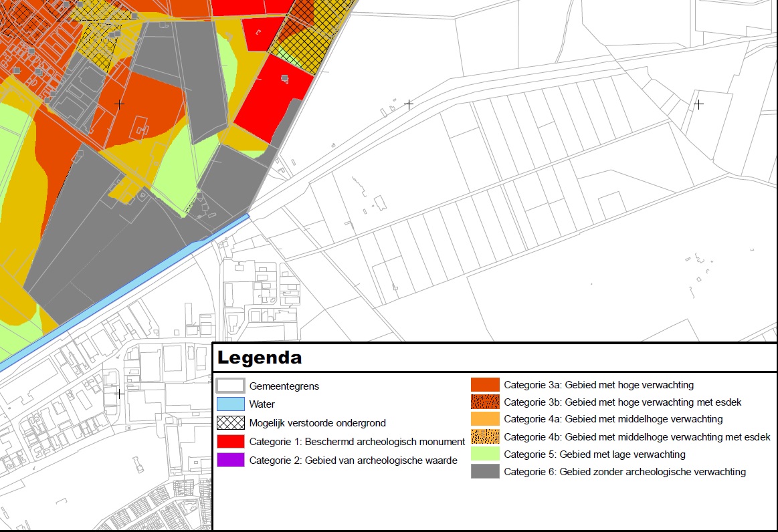Pick the light orange Categorie 4a swatch

(485, 419)
